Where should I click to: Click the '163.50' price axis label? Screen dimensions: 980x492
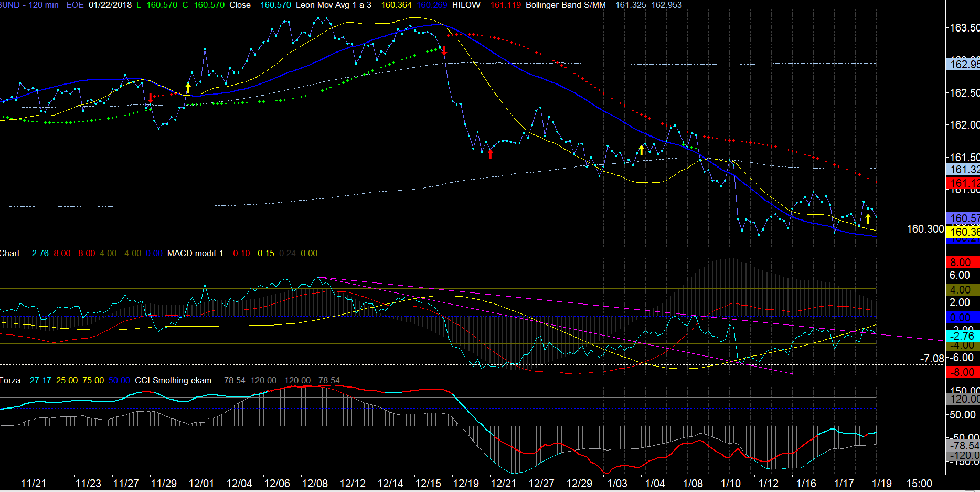[x=965, y=27]
